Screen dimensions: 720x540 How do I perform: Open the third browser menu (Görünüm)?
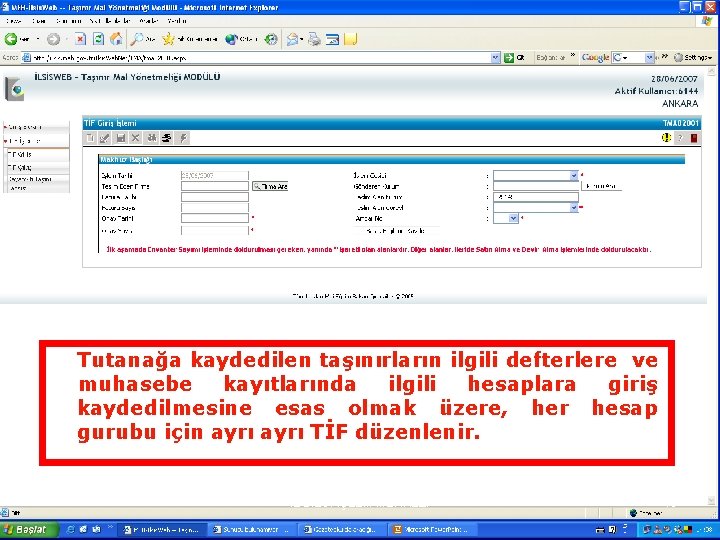coord(69,21)
